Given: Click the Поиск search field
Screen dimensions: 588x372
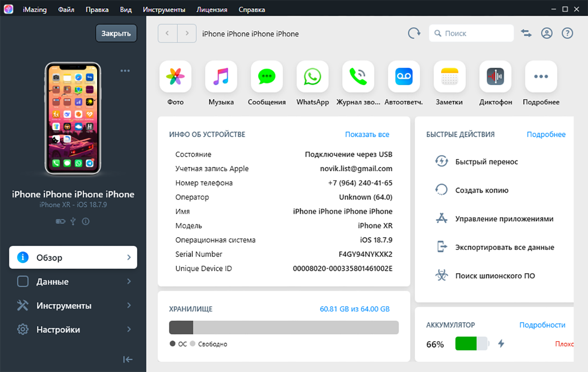Looking at the screenshot, I should point(471,34).
